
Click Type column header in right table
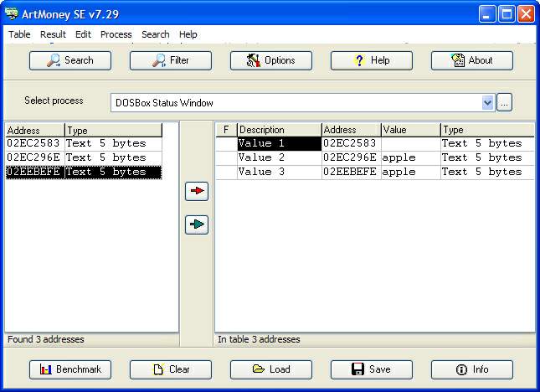pos(487,130)
